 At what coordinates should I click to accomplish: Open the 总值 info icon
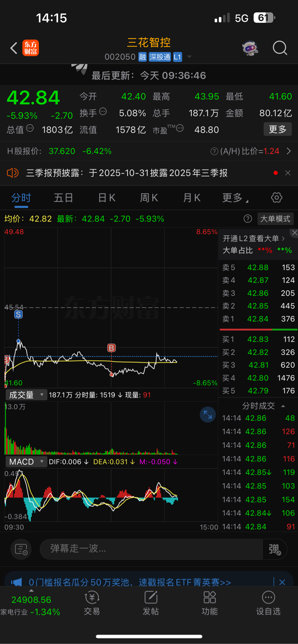(30, 128)
